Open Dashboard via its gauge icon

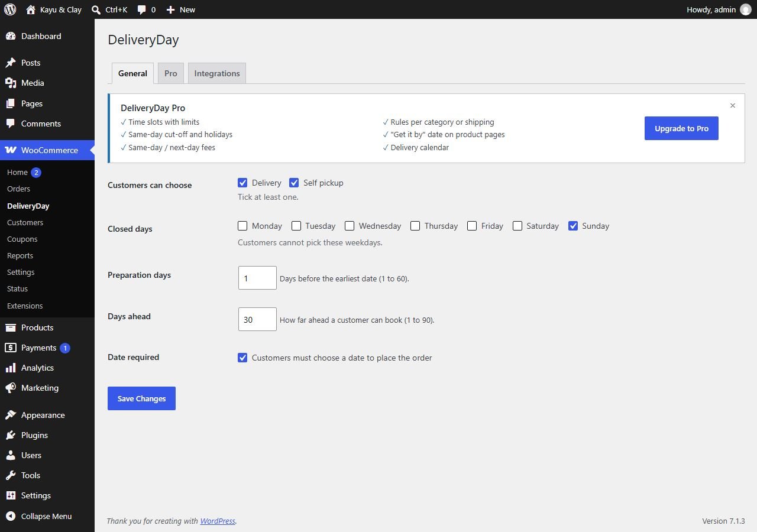pos(11,36)
